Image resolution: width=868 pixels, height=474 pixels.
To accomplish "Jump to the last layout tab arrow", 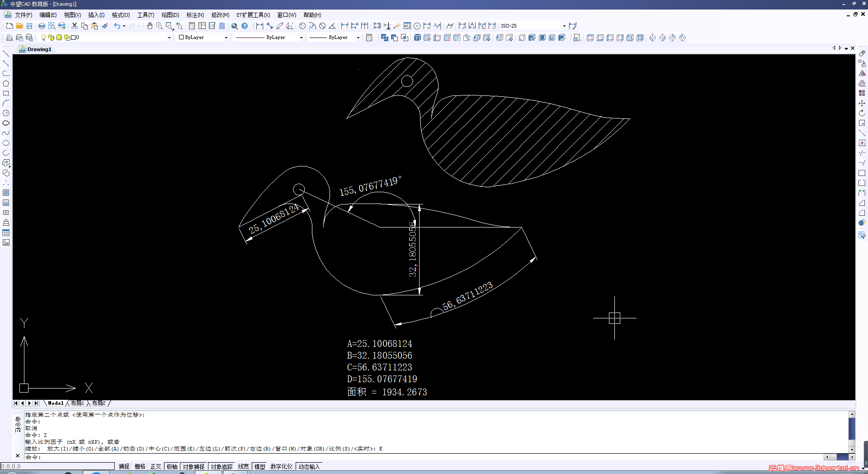I will [36, 403].
